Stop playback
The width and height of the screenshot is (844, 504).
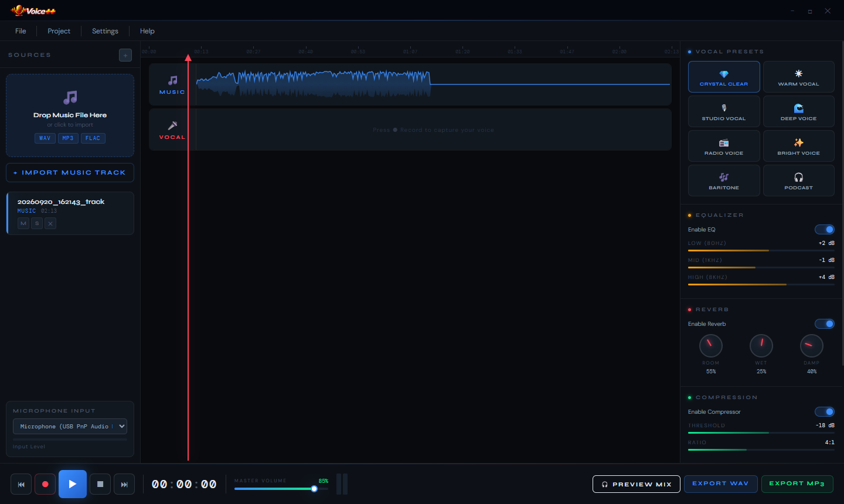[x=100, y=484]
